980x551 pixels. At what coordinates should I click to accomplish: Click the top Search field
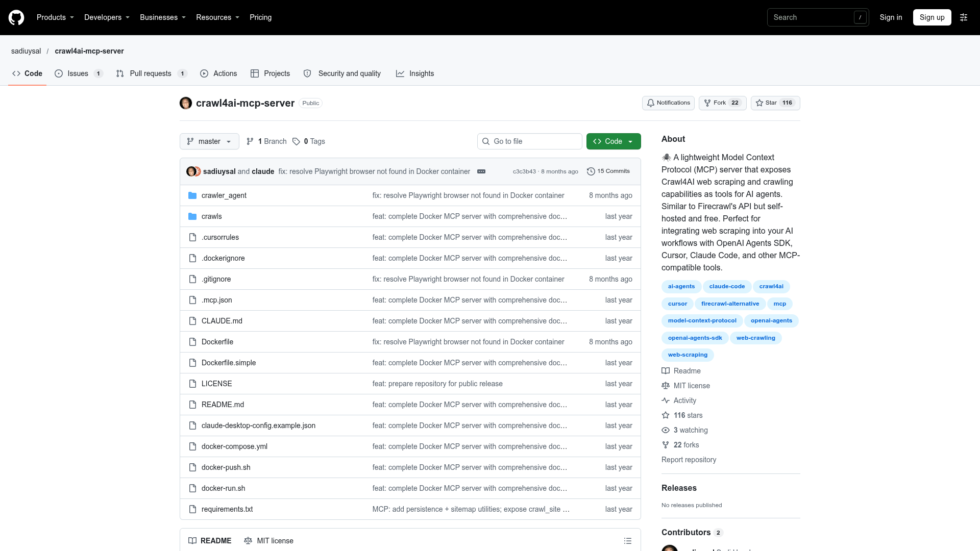tap(818, 17)
